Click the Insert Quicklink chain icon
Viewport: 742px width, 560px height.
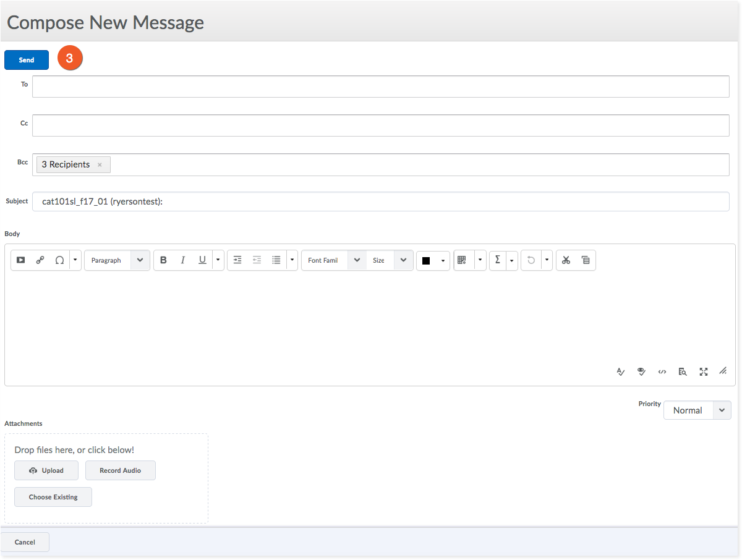[40, 260]
